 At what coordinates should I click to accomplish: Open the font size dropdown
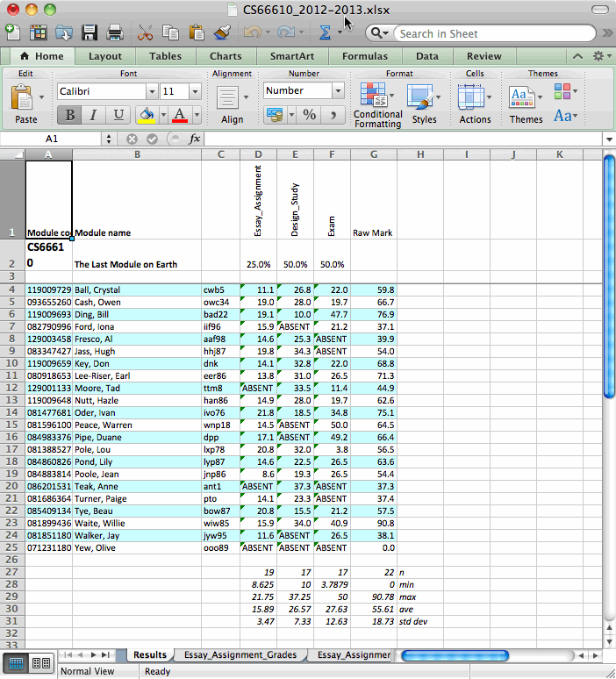pos(195,92)
